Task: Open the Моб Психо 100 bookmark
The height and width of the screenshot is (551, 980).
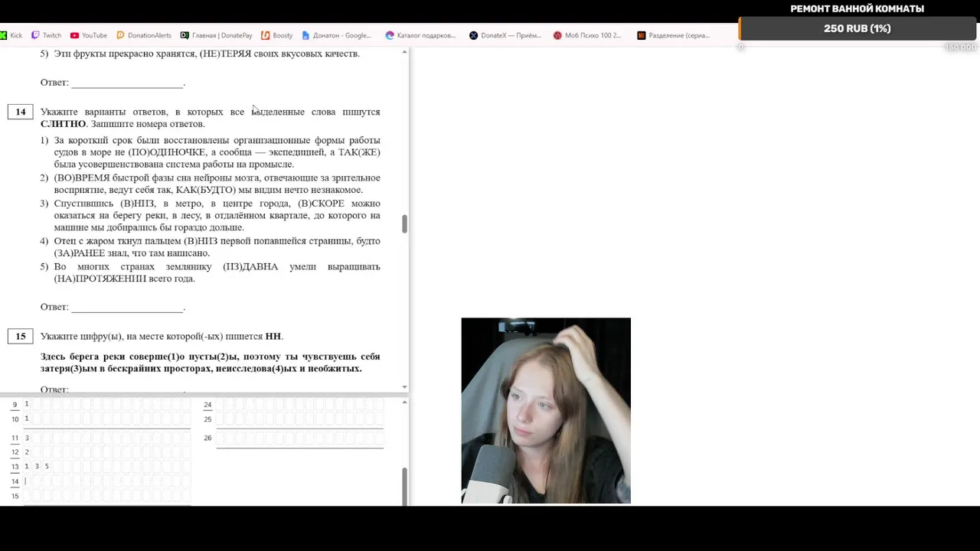Action: click(x=587, y=35)
